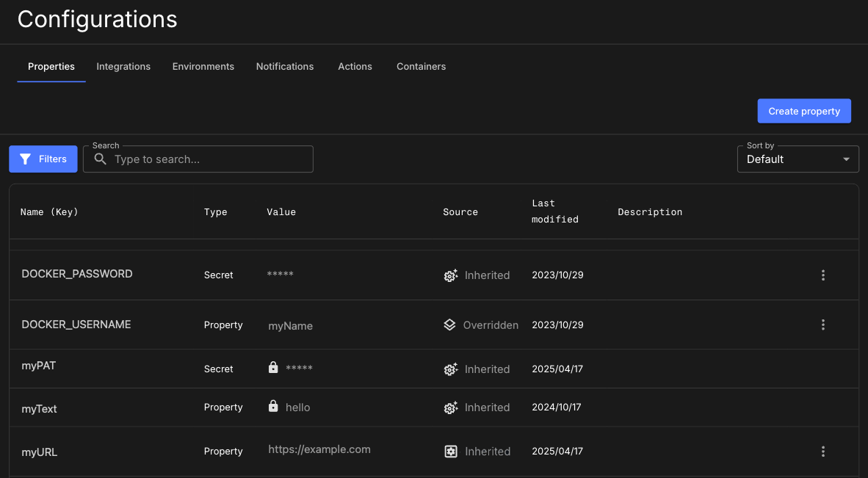
Task: Open the kebab menu for DOCKER_USERNAME row
Action: coord(823,325)
